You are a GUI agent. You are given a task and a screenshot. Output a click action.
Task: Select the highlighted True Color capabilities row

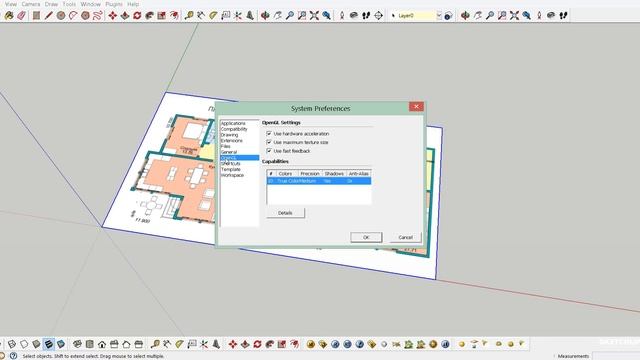319,181
